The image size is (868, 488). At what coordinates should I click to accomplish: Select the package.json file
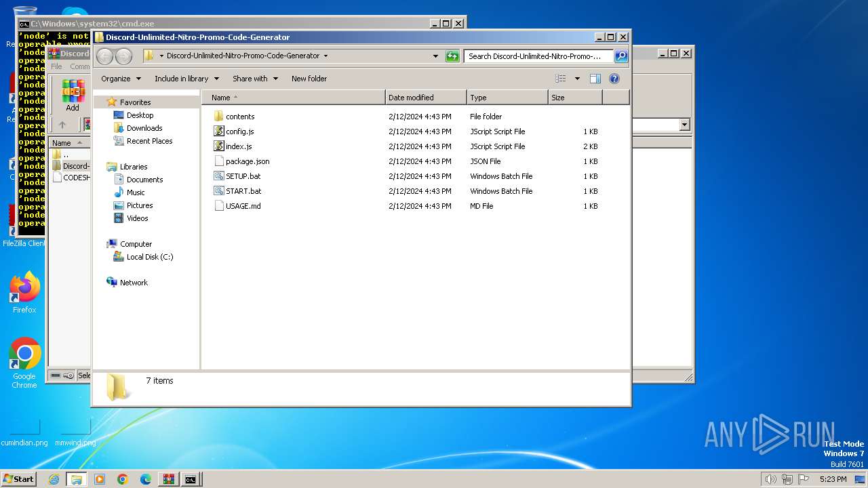[248, 161]
